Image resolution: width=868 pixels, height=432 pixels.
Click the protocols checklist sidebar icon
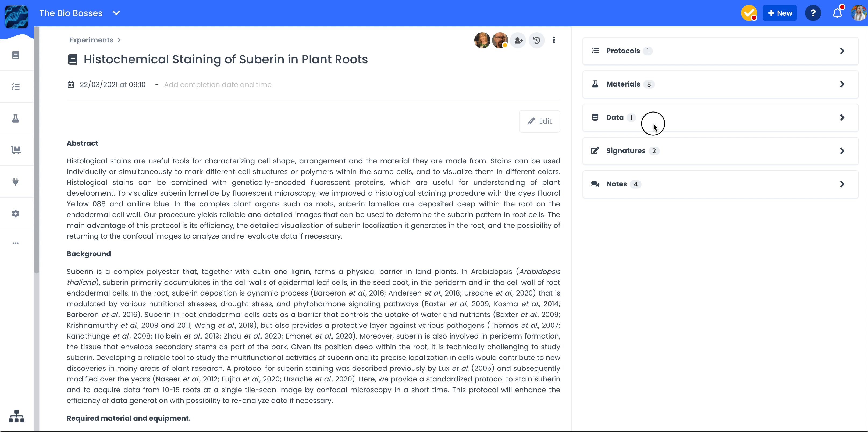[x=16, y=87]
